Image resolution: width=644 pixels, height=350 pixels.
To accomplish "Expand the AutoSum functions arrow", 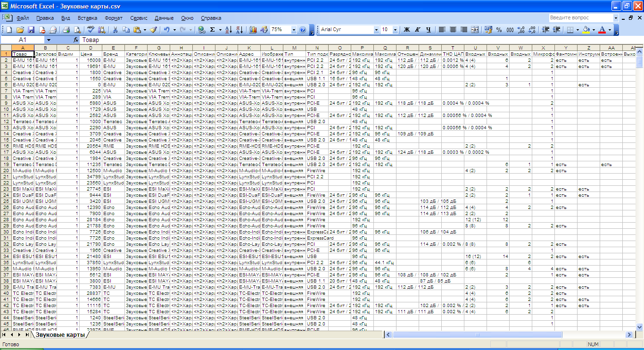I will 220,30.
